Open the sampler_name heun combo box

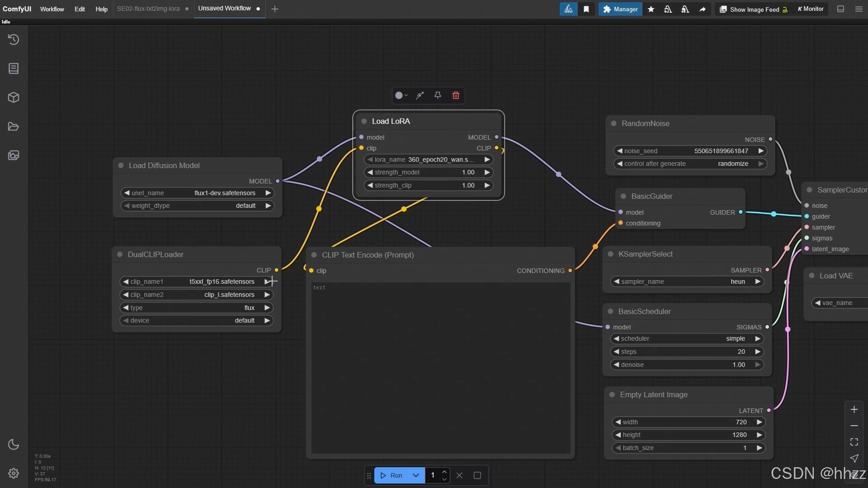(x=686, y=282)
